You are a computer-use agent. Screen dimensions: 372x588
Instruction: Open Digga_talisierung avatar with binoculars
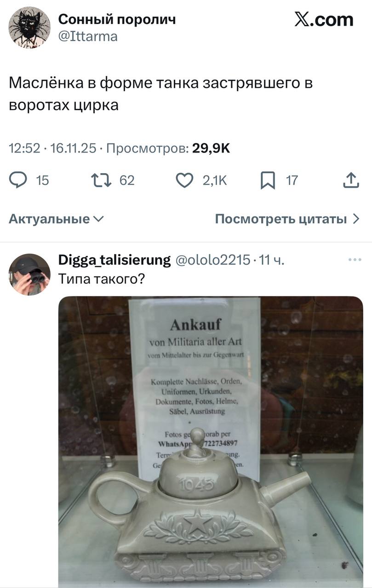tap(29, 274)
